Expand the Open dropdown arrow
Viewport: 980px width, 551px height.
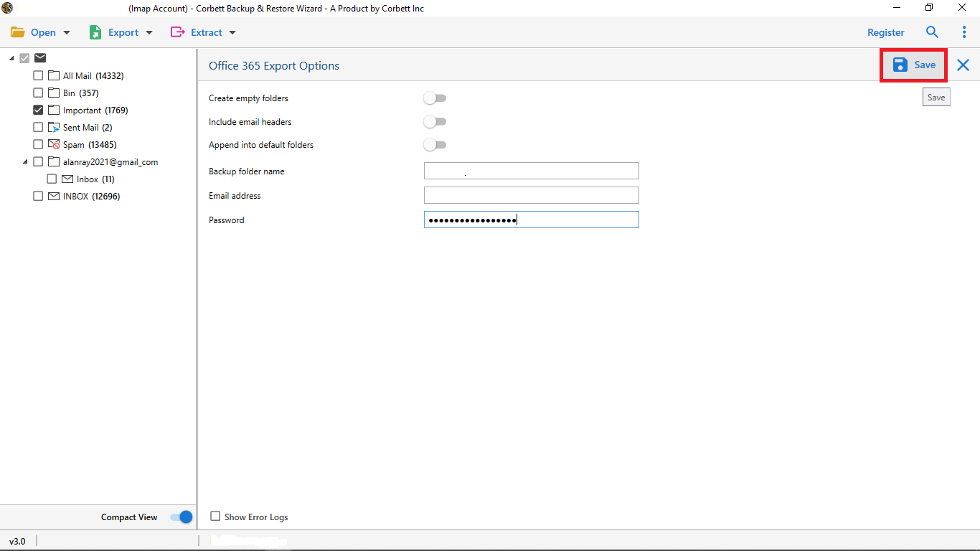point(67,33)
